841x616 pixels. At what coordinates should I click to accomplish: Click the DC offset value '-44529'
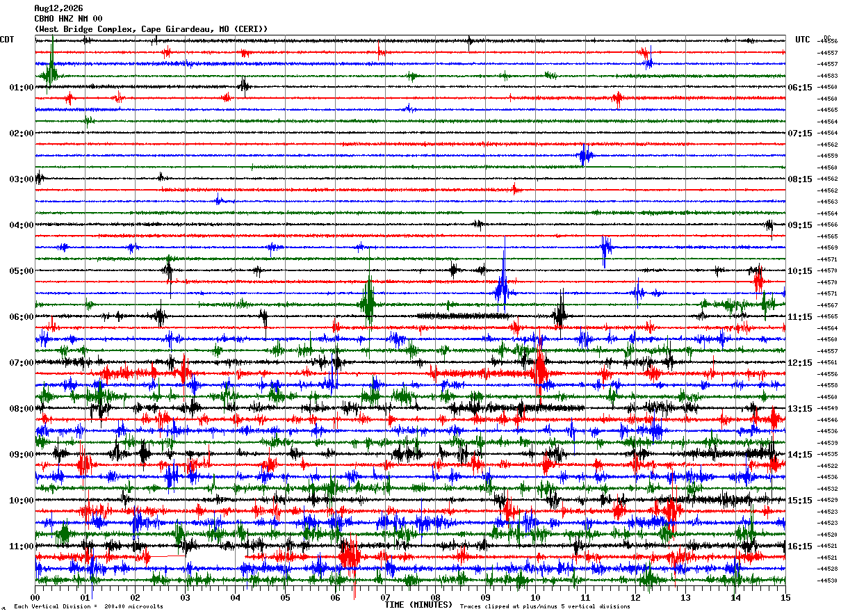(827, 500)
